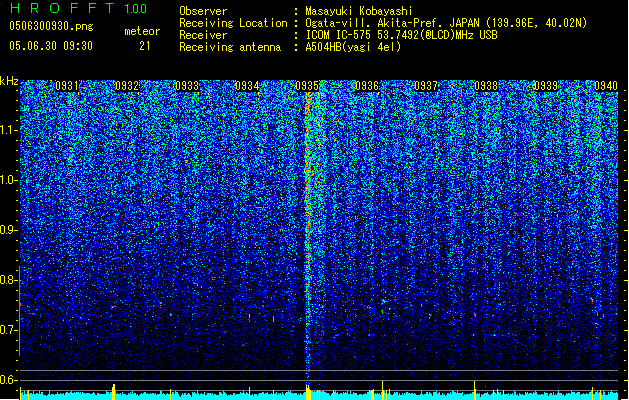
Task: Click the kHz axis unit label
Action: coord(9,81)
